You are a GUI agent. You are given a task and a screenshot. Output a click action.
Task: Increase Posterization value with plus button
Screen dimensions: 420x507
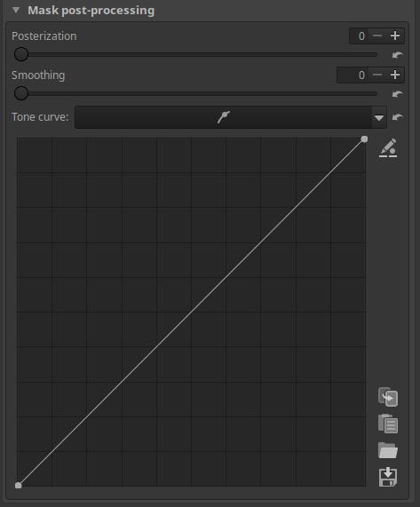tap(395, 36)
